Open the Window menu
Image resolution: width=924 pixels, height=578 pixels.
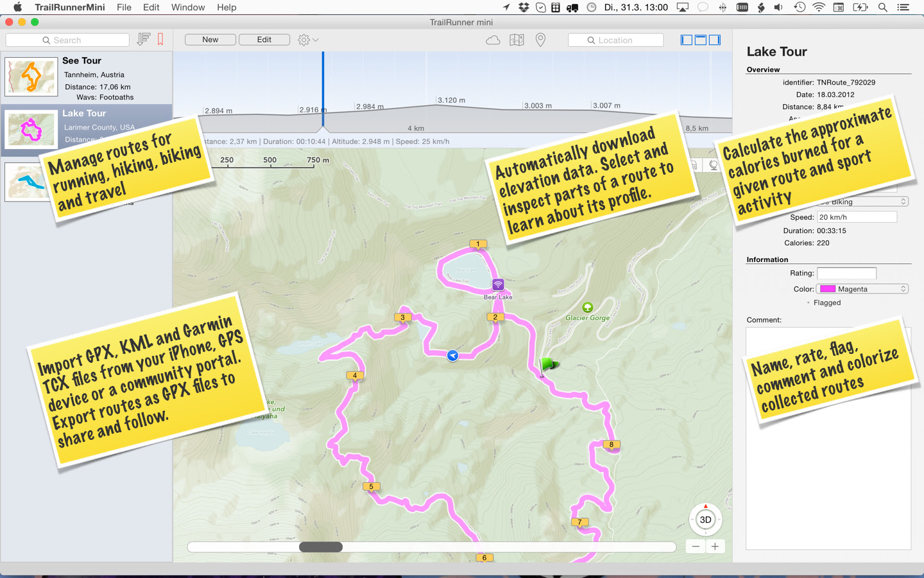pyautogui.click(x=188, y=7)
